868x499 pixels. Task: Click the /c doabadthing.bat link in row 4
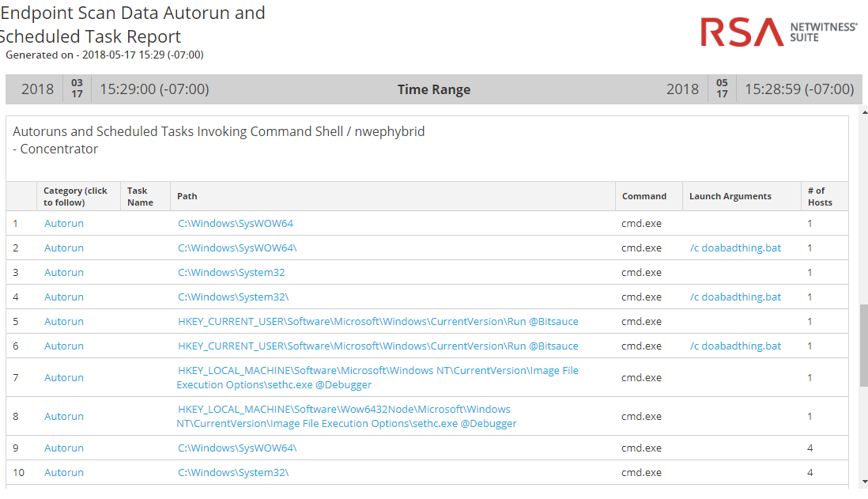coord(735,297)
